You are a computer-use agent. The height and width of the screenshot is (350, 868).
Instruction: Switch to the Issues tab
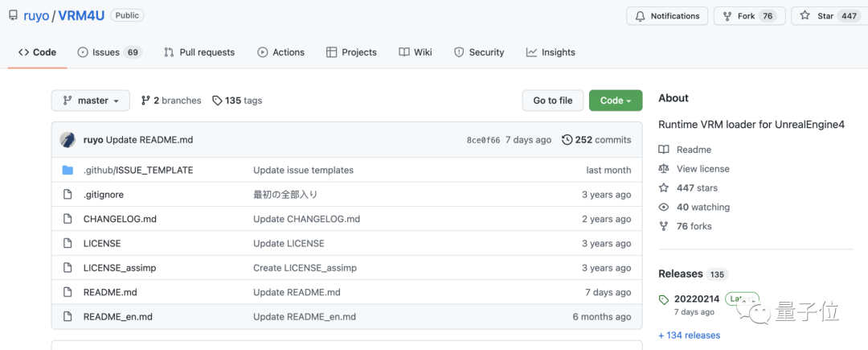click(108, 52)
